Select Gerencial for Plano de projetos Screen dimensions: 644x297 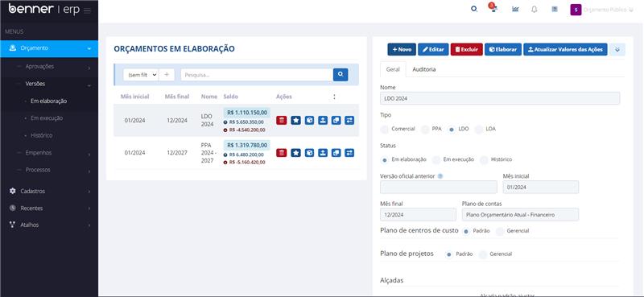tap(483, 254)
